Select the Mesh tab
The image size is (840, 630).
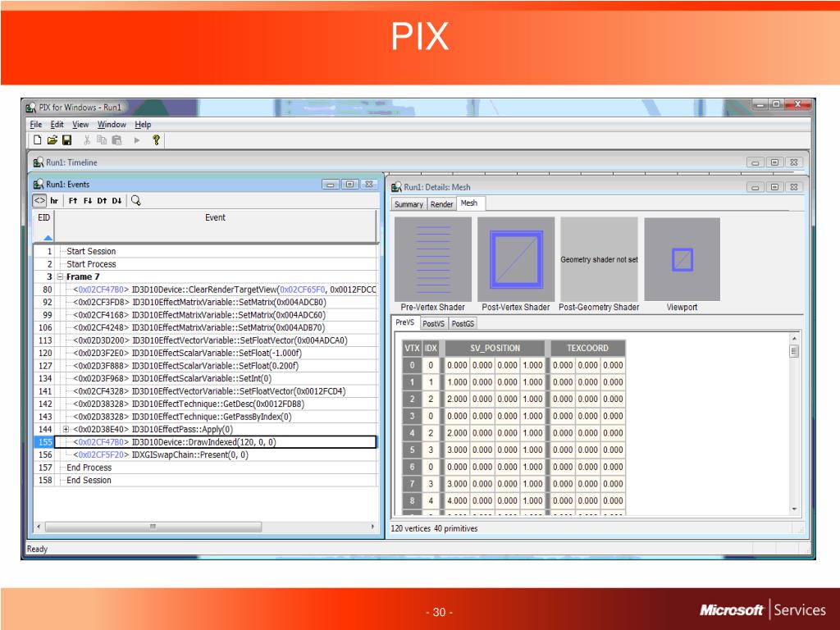coord(469,203)
